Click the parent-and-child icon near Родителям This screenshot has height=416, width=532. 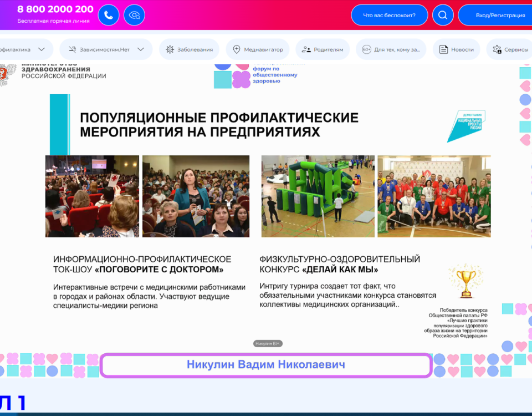[306, 49]
